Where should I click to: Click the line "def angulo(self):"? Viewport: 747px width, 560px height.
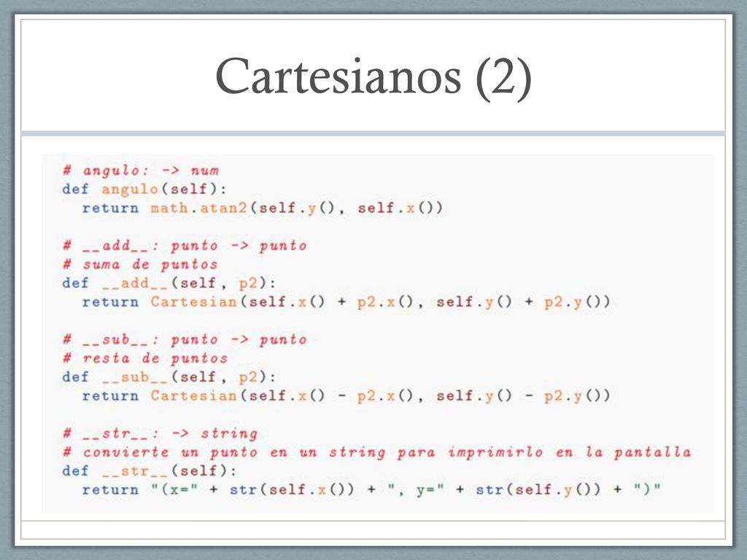tap(144, 189)
